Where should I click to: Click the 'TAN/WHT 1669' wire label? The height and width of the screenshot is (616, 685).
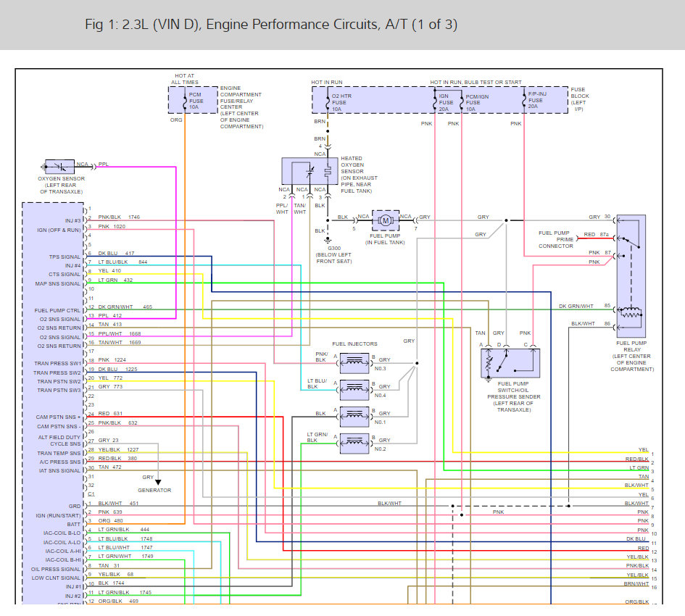coord(120,343)
